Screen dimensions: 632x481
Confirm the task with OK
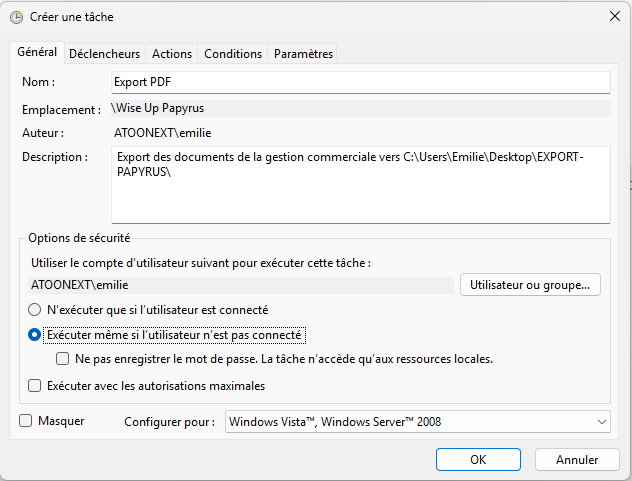tap(478, 460)
